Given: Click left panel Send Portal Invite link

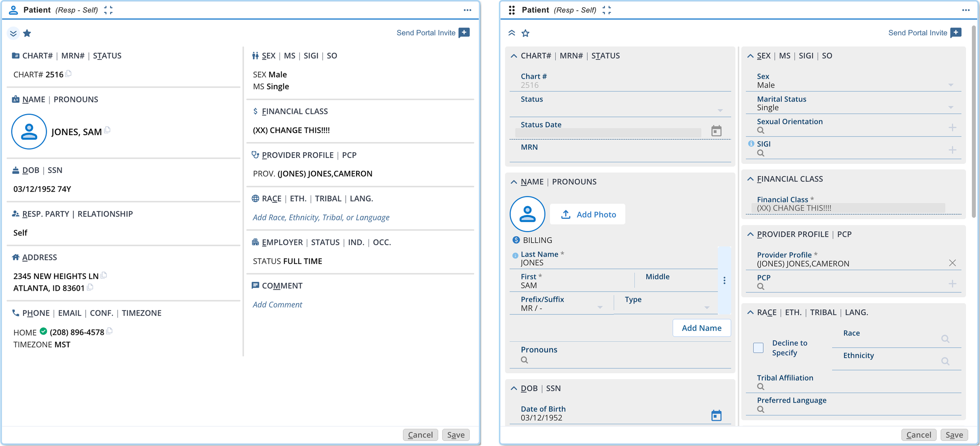Looking at the screenshot, I should pos(426,33).
